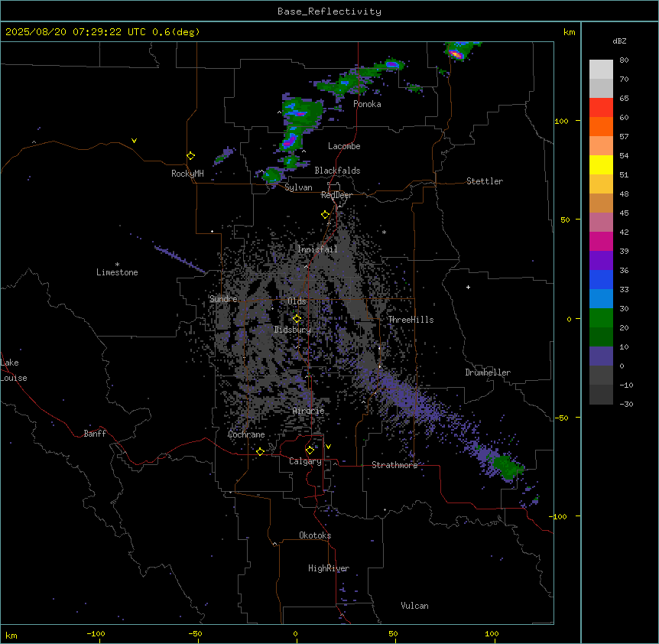
Task: Click the Lacombe city label
Action: point(344,146)
